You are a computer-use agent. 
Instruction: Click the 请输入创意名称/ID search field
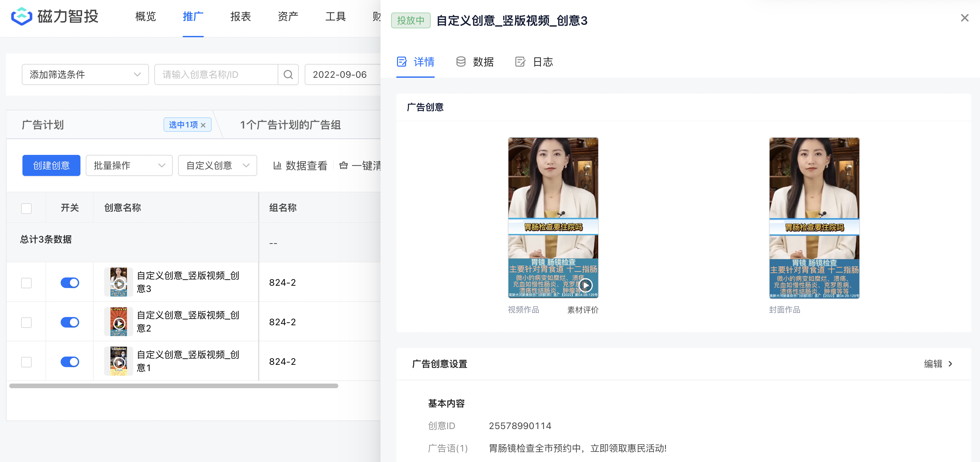pyautogui.click(x=216, y=74)
